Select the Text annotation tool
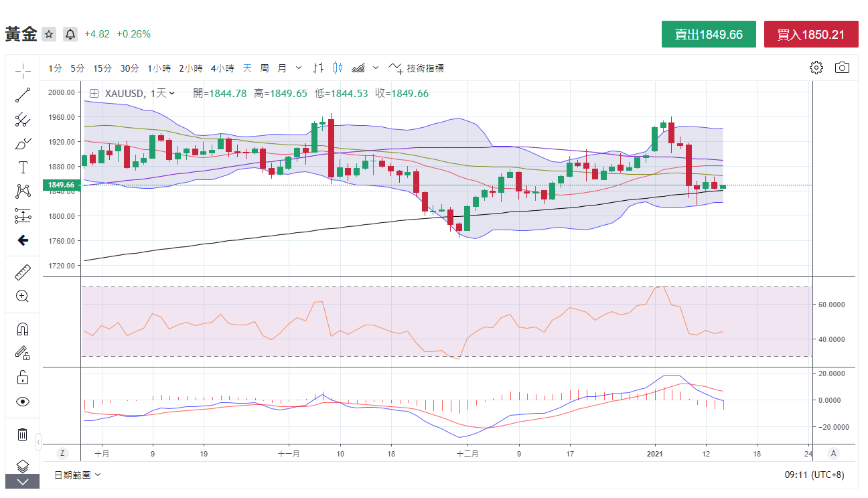 (x=23, y=167)
